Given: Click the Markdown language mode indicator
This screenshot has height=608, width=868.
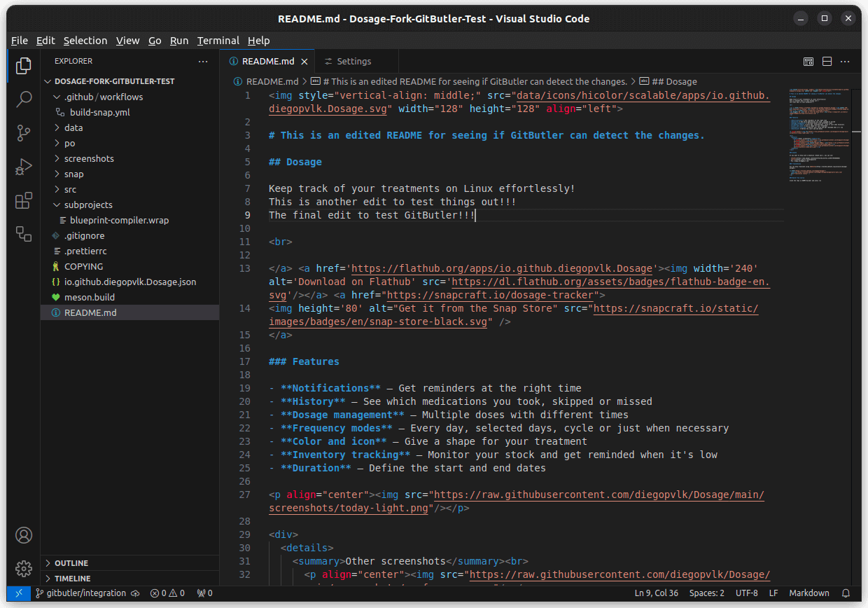Looking at the screenshot, I should 809,593.
